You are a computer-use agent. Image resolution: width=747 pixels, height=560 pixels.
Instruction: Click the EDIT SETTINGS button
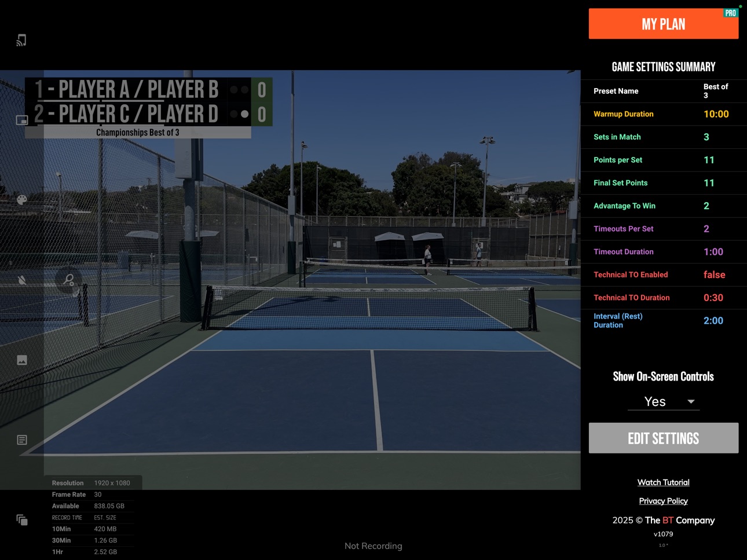[x=664, y=438]
